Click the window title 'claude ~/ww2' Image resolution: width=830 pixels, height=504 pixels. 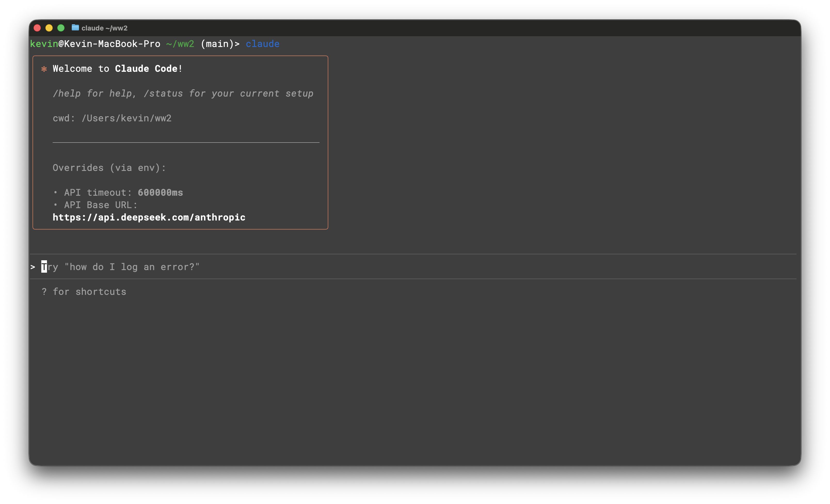(x=105, y=28)
